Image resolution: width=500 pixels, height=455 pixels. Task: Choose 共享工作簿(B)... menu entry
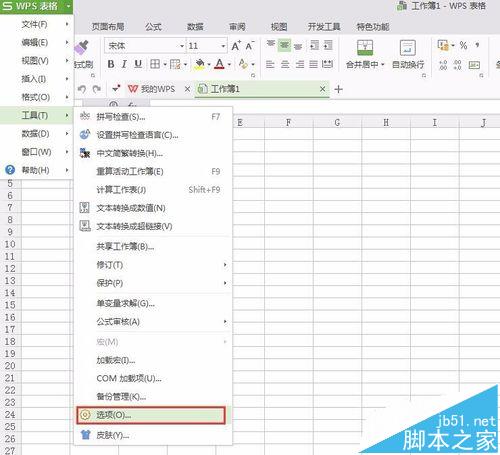(153, 247)
